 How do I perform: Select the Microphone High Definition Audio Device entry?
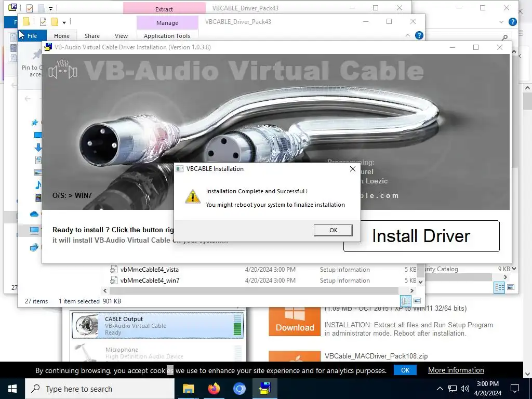point(158,352)
